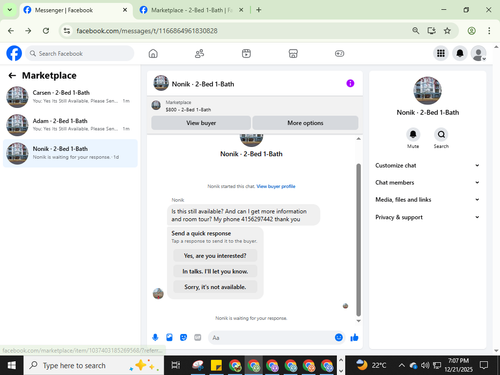This screenshot has height=375, width=500.
Task: Send a thumbs-up like
Action: tap(354, 337)
